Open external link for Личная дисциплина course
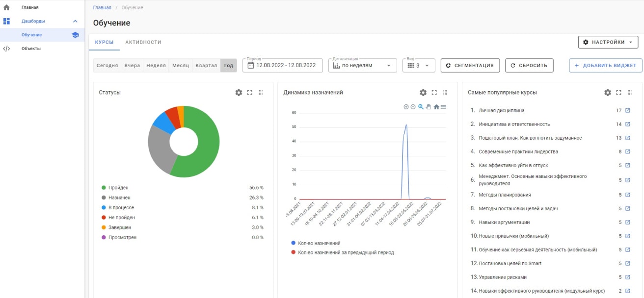This screenshot has width=644, height=298. (x=627, y=111)
